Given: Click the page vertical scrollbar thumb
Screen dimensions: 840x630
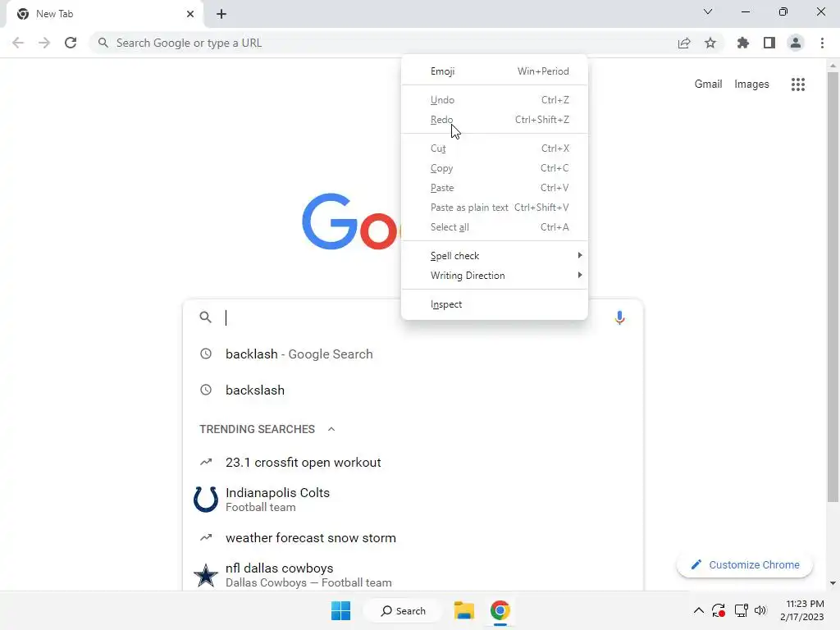Looking at the screenshot, I should [833, 286].
